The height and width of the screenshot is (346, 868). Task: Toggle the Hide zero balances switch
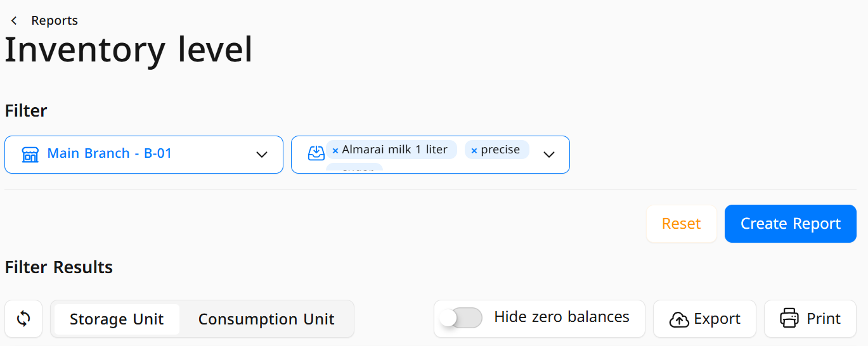coord(461,317)
